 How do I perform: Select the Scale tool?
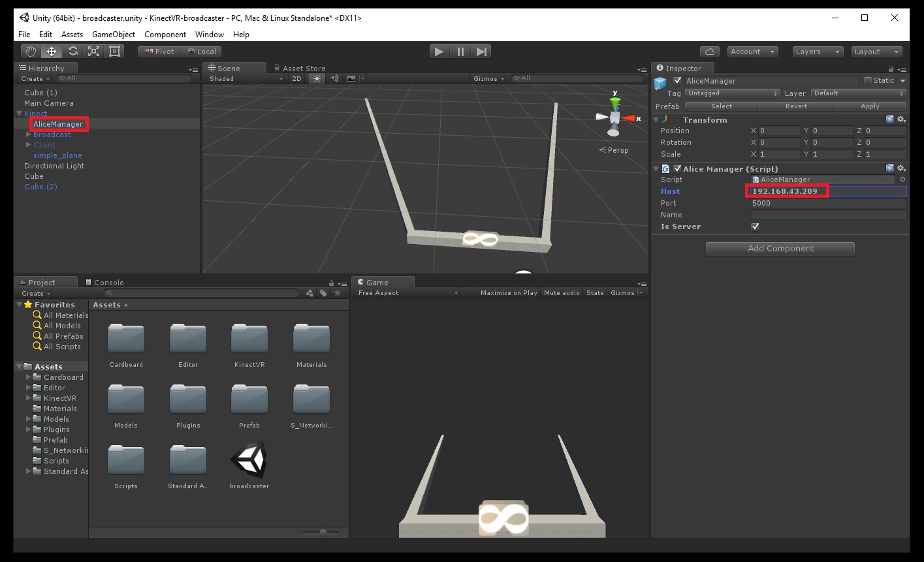click(93, 52)
